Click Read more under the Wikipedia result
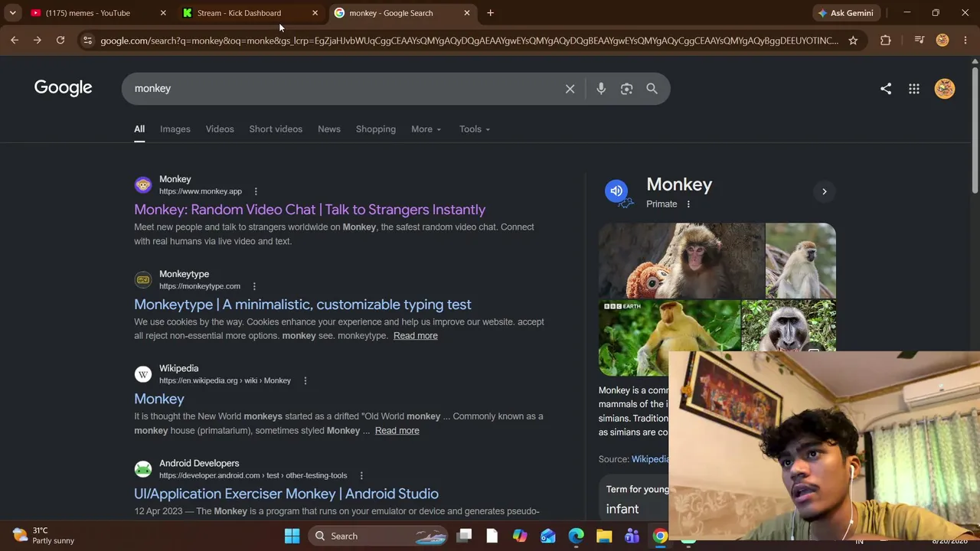The height and width of the screenshot is (551, 980). [397, 431]
